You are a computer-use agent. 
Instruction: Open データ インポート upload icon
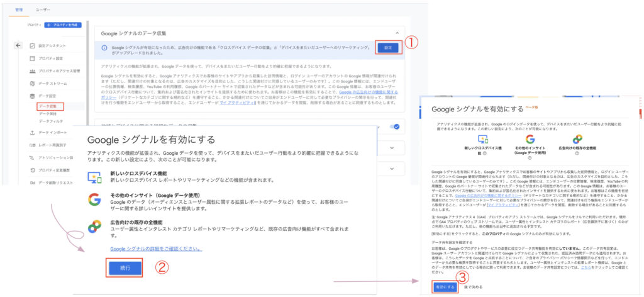coord(32,132)
